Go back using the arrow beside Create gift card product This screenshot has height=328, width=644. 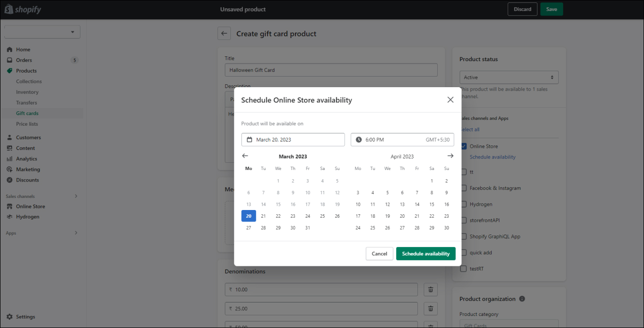(224, 34)
